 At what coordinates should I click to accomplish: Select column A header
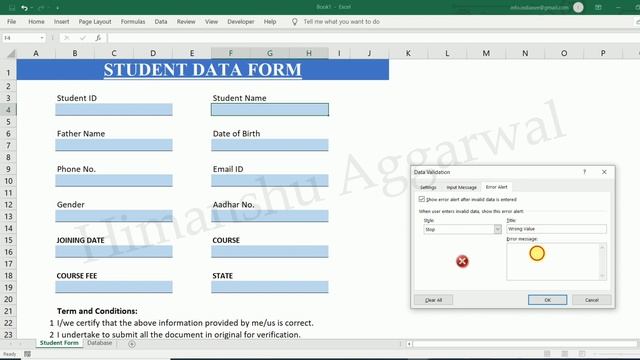[x=36, y=53]
